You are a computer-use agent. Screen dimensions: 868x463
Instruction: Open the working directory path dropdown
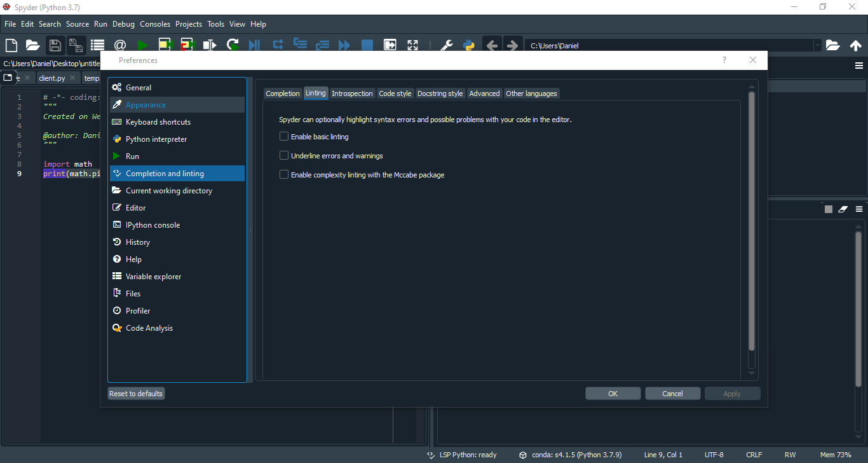click(818, 45)
